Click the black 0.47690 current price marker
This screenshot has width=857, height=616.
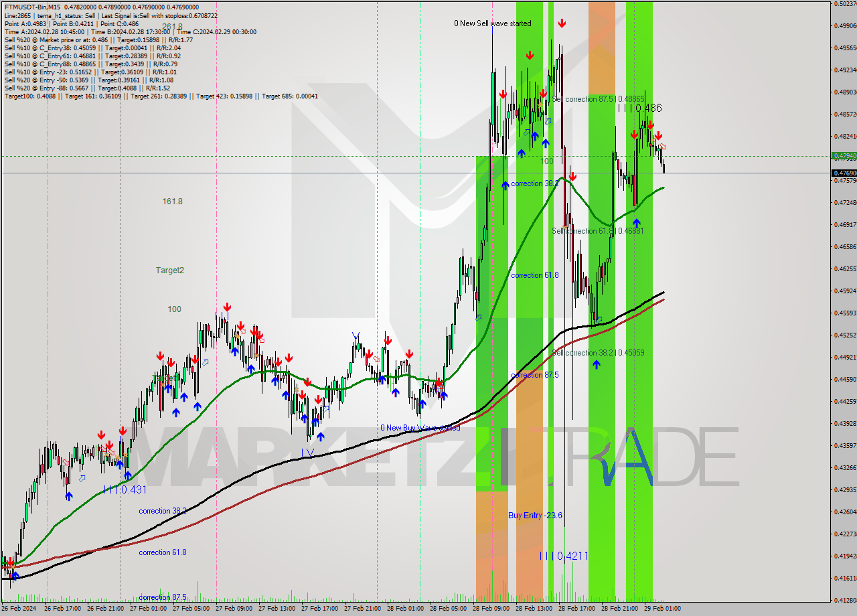point(844,173)
